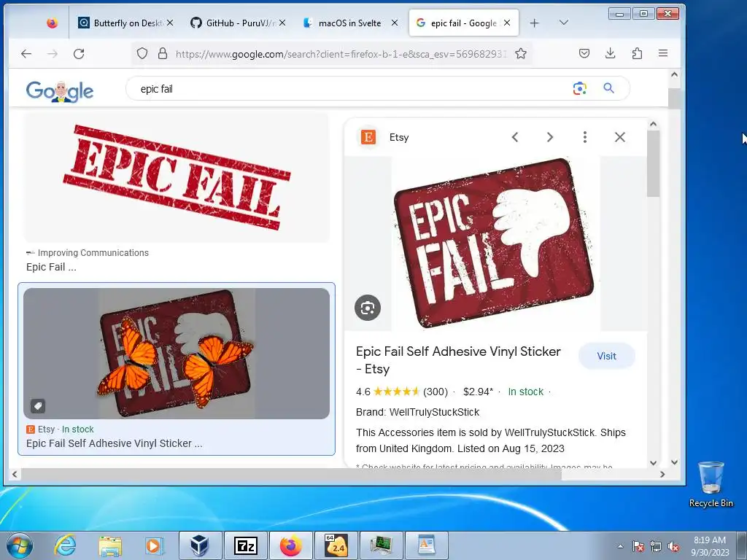Search by image with Google Lens icon

click(x=579, y=88)
